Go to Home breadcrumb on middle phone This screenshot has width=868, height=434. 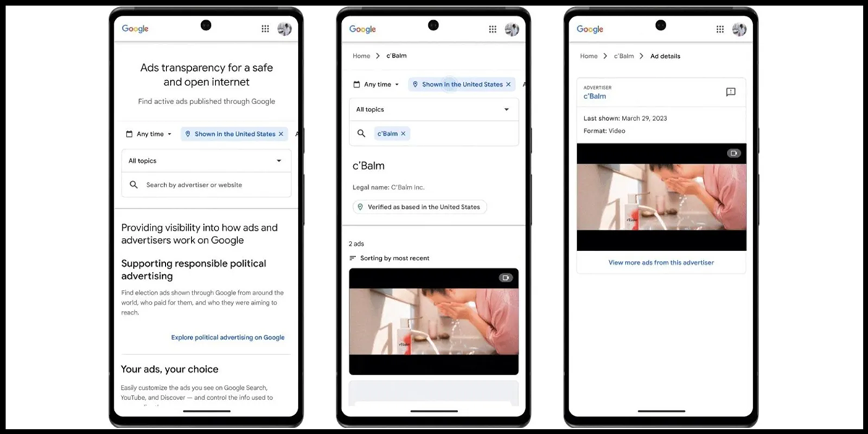click(x=361, y=56)
